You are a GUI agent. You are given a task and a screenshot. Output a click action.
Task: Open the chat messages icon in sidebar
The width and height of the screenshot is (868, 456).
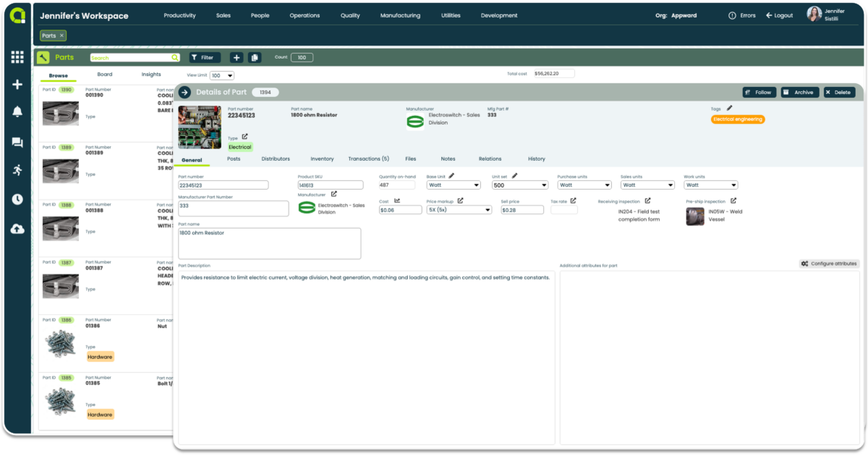point(16,143)
